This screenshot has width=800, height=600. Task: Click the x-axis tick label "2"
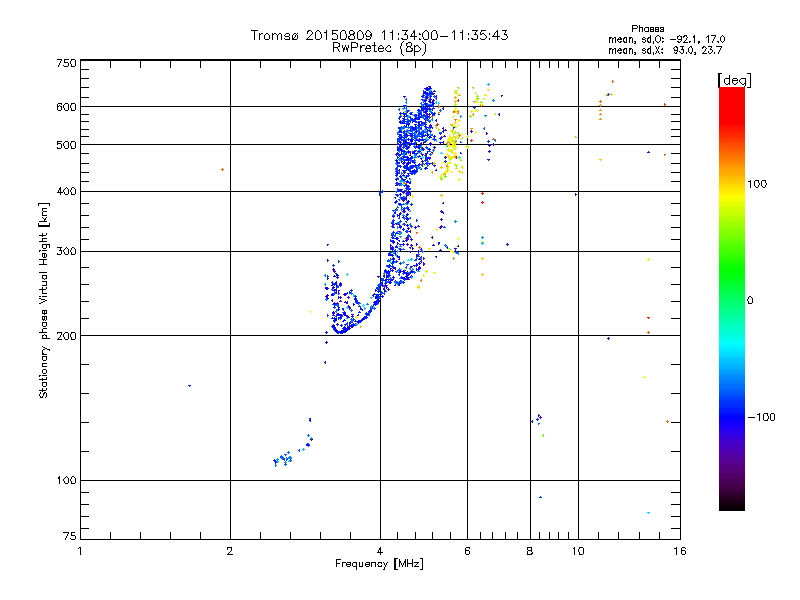pyautogui.click(x=230, y=551)
